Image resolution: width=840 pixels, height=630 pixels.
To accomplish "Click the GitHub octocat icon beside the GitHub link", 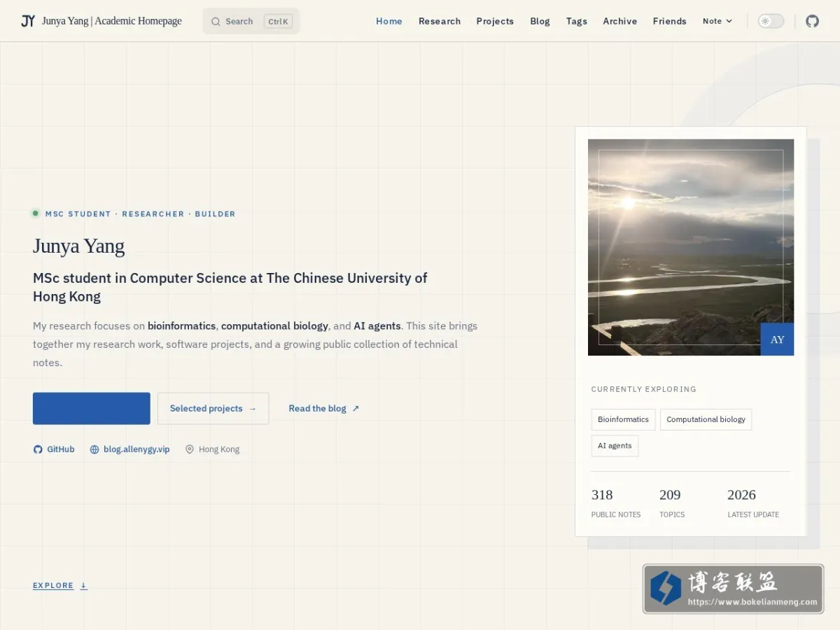I will tap(38, 449).
